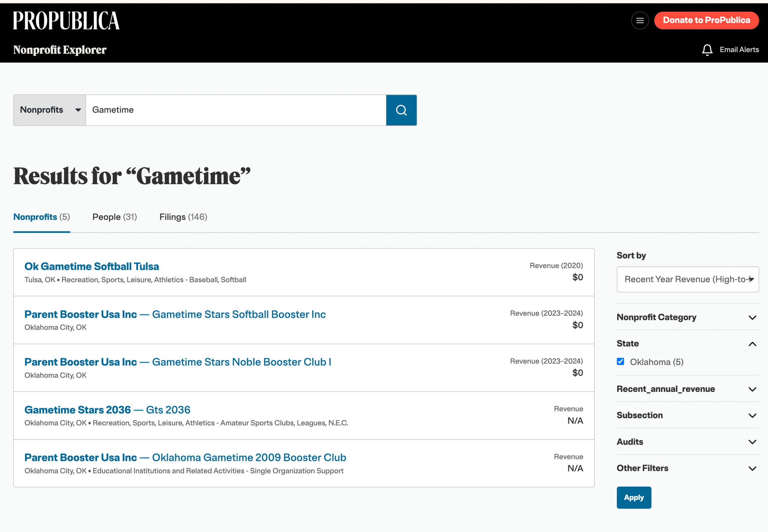
Task: Expand the Audits filter
Action: point(688,442)
